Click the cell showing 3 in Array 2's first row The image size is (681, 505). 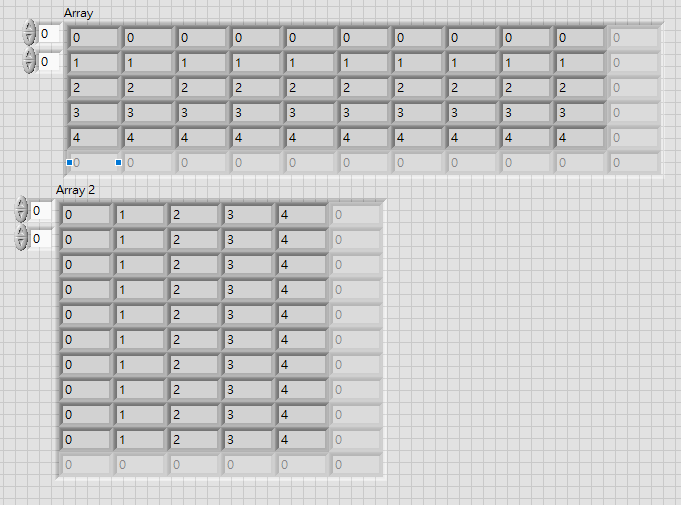[x=248, y=215]
